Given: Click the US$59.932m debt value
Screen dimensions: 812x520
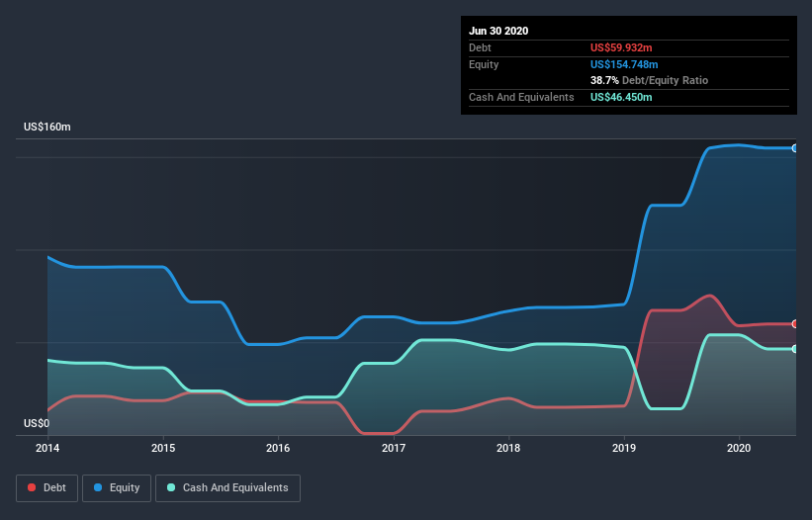Looking at the screenshot, I should [x=621, y=47].
